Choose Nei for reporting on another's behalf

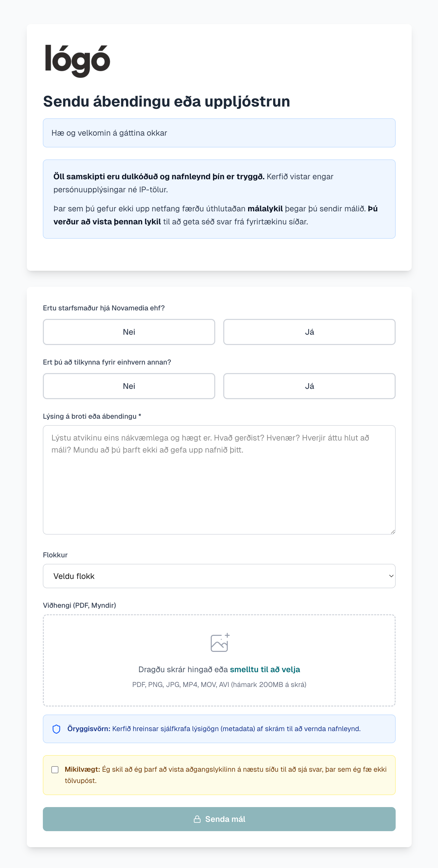tap(129, 386)
